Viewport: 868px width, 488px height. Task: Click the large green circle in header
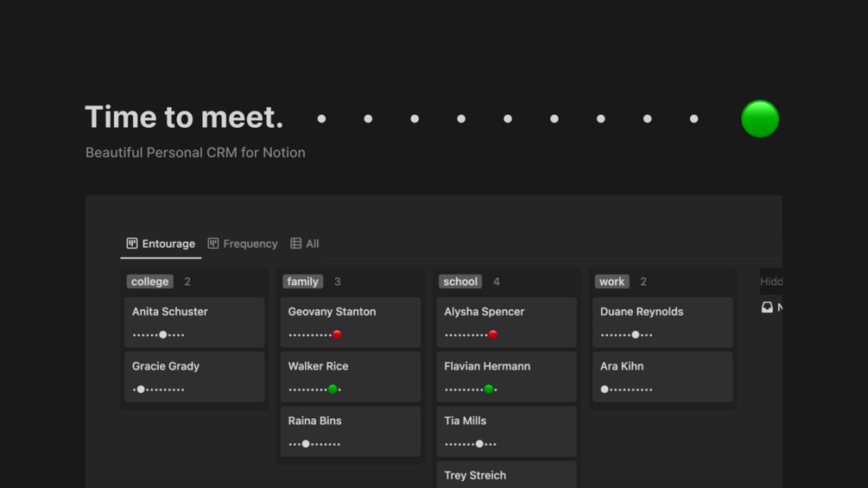click(760, 118)
